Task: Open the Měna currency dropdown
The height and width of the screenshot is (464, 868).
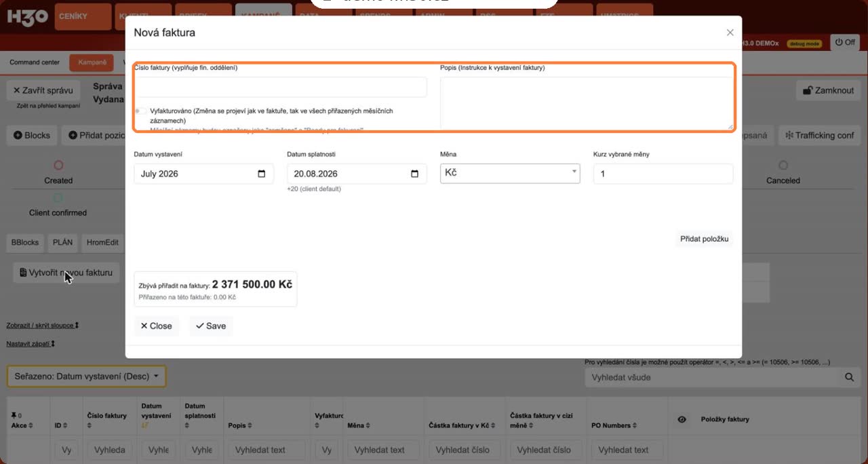Action: tap(510, 173)
